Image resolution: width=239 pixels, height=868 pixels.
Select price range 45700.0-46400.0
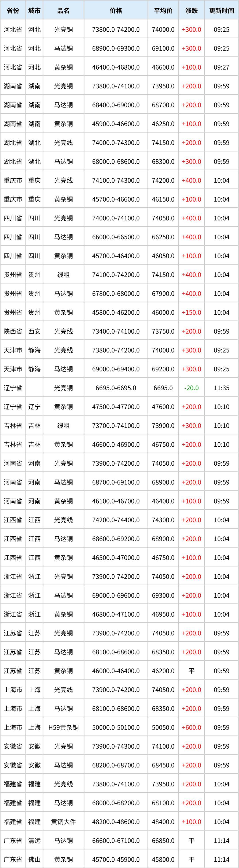(x=116, y=256)
